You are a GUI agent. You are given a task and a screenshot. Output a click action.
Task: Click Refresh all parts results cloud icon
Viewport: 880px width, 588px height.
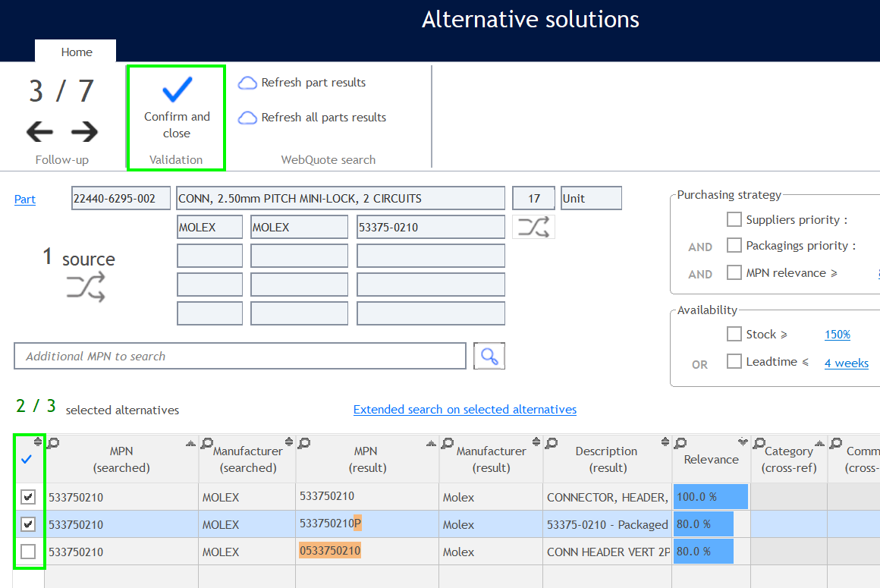click(247, 118)
